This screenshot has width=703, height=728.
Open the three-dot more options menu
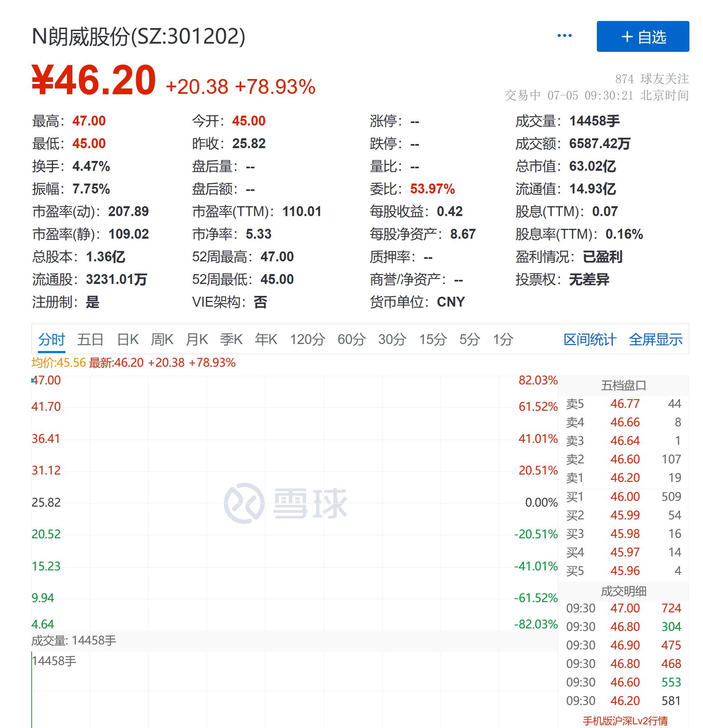[564, 36]
